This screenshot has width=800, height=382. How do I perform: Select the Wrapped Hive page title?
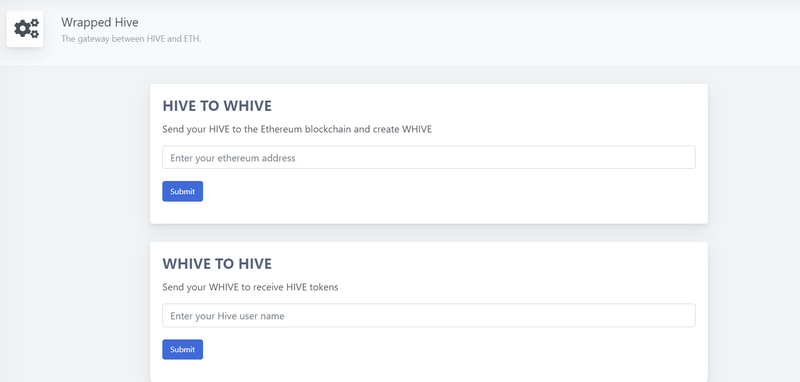[99, 22]
